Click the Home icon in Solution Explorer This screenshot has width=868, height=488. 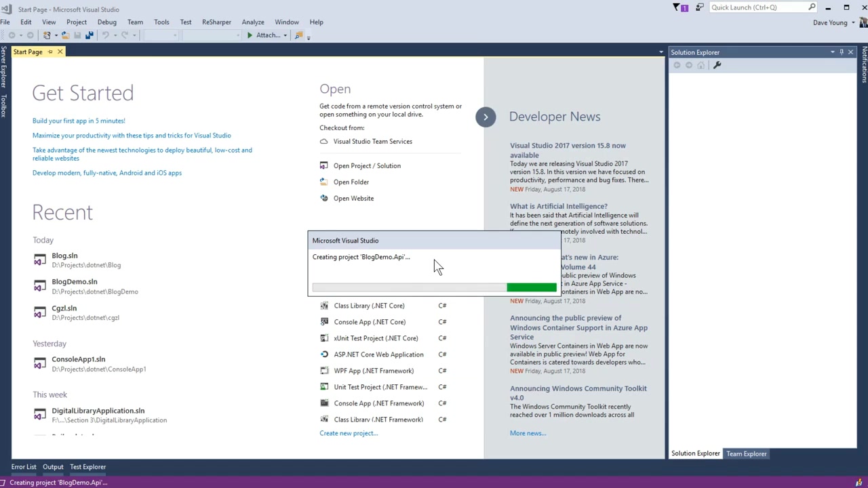pos(701,64)
